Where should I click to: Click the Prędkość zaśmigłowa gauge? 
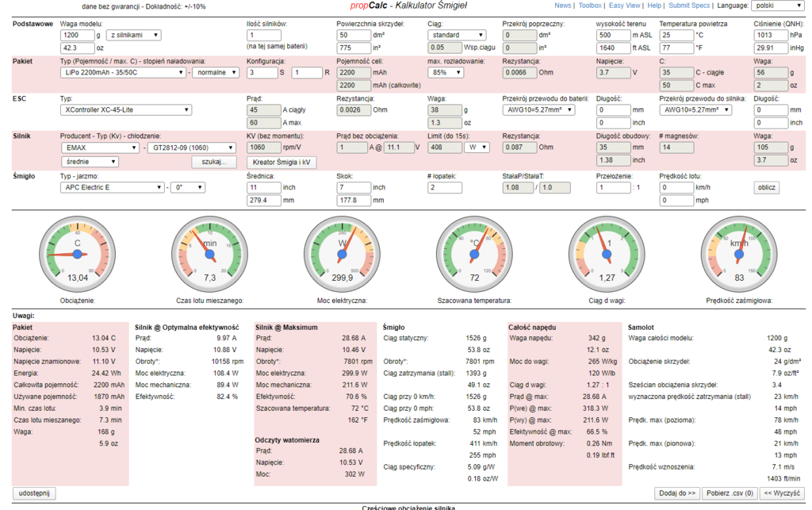739,253
